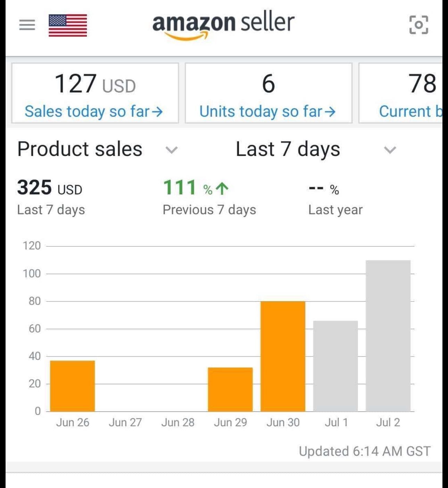
Task: Expand the Product sales dropdown chevron
Action: coord(172,150)
